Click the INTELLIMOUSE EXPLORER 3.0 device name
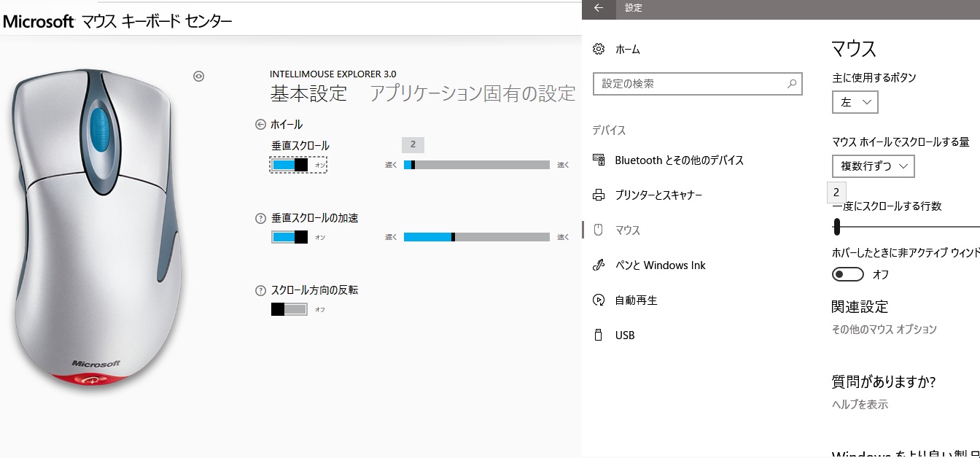 [333, 74]
